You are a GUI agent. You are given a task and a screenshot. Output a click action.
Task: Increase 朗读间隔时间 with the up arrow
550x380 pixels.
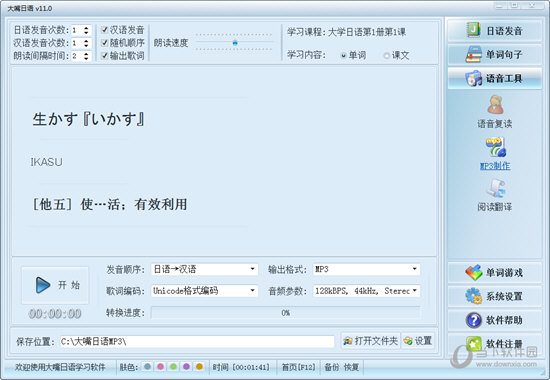(86, 54)
